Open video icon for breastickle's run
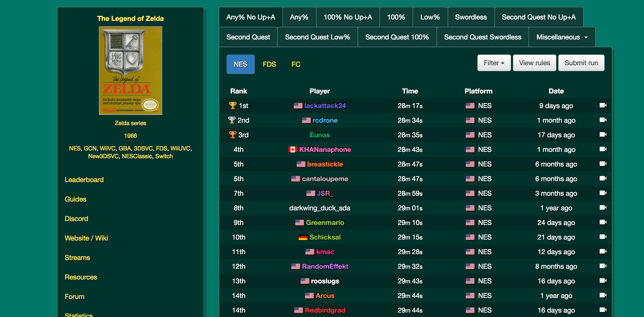Screen dimensions: 644x317 click(x=603, y=164)
